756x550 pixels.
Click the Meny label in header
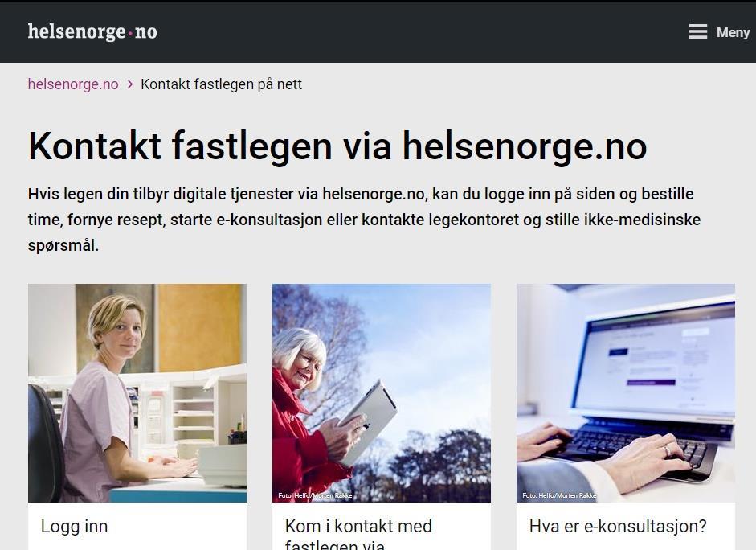point(733,32)
